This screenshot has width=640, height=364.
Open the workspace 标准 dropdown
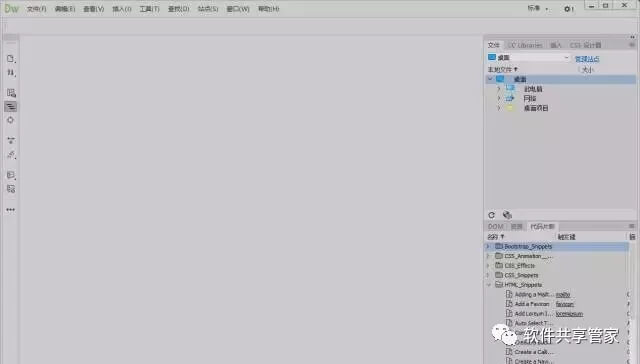click(538, 9)
